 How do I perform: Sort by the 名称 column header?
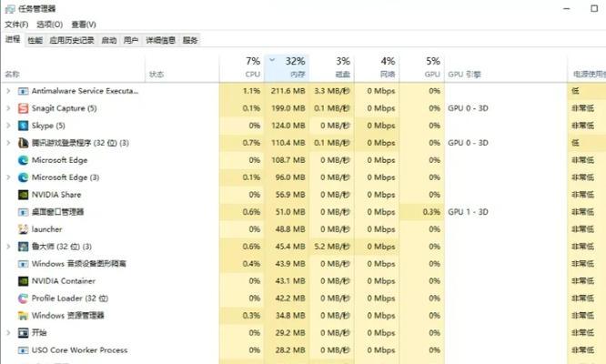click(73, 68)
